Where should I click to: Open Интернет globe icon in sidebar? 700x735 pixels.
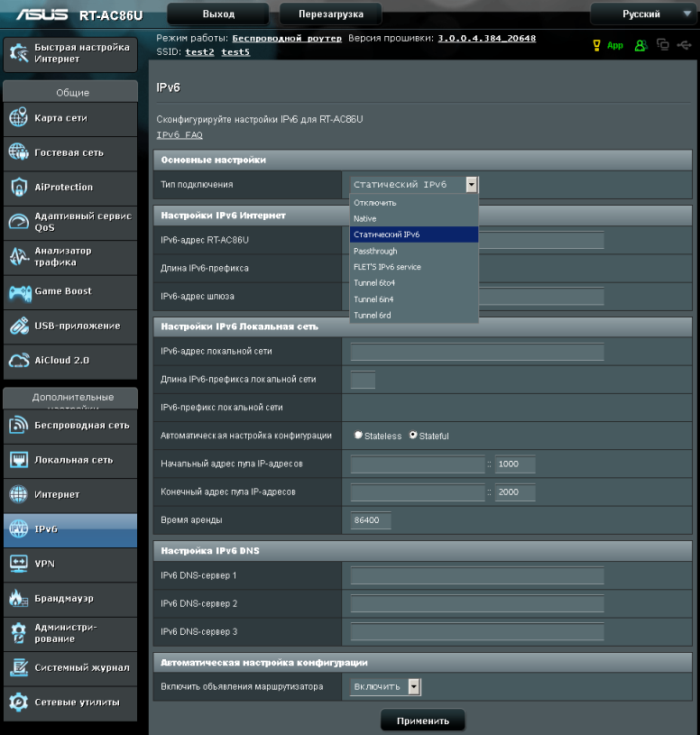pos(19,494)
